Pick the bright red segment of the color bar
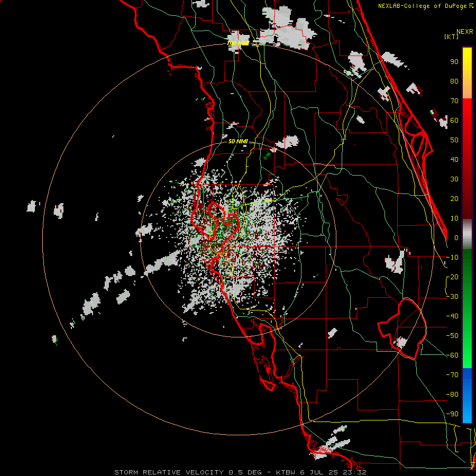This screenshot has width=476, height=476. pos(467,111)
